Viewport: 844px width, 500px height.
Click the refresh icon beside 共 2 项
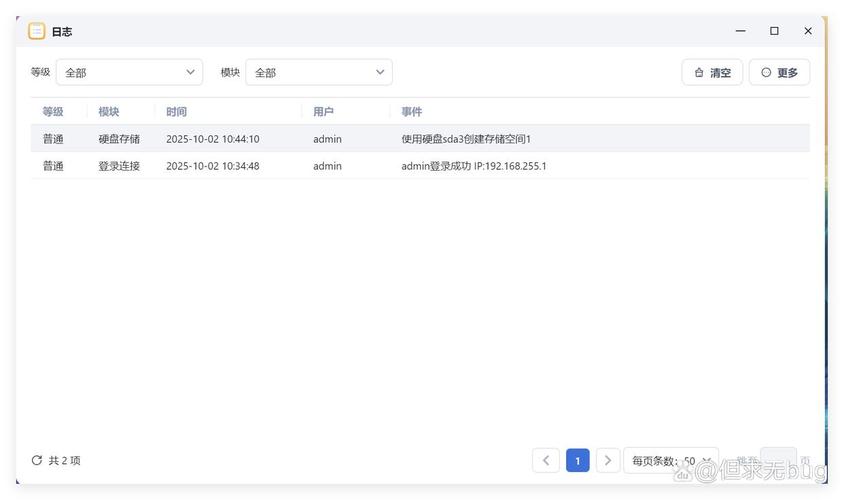coord(37,461)
